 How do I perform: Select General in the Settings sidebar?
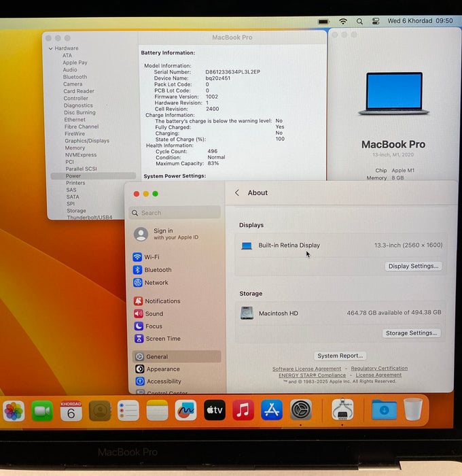click(x=177, y=356)
